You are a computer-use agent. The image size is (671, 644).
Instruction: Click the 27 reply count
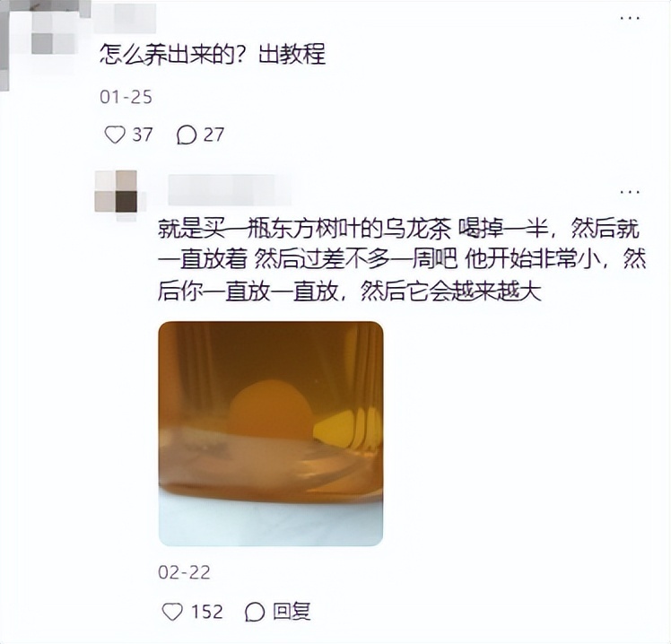point(213,135)
